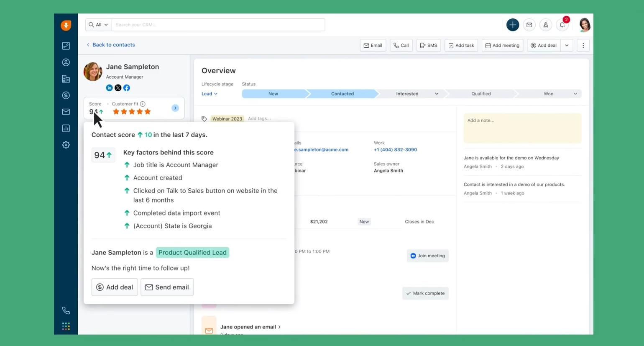Click into the Search your CRM field
This screenshot has width=644, height=346.
[218, 25]
